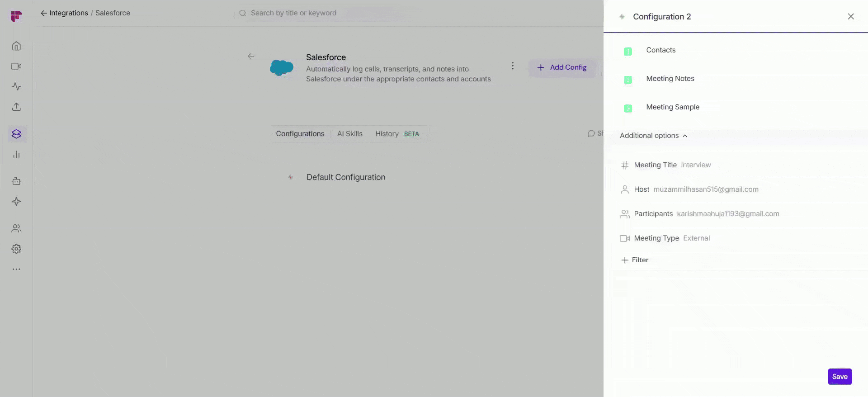Click the lightning icon beside Default Configuration
Image resolution: width=868 pixels, height=397 pixels.
[x=291, y=177]
